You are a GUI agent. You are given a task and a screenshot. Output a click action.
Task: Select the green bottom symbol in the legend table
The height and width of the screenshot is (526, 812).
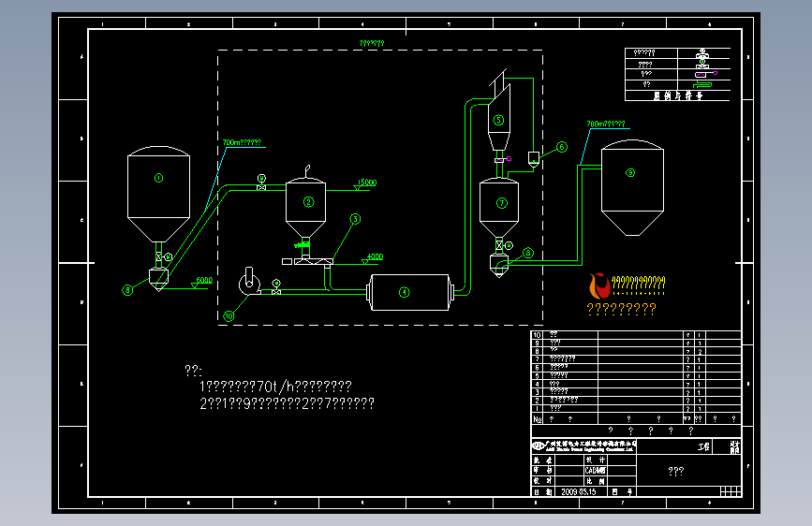click(x=702, y=84)
